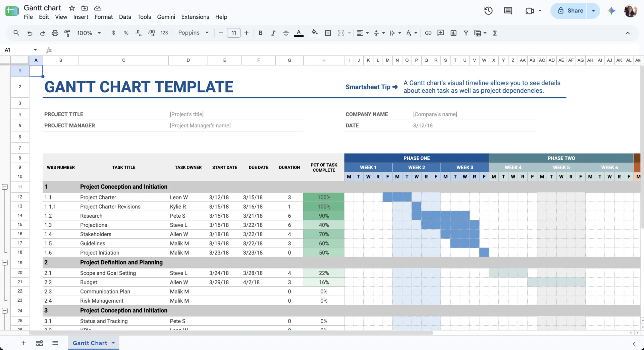
Task: Toggle bold formatting
Action: [260, 33]
